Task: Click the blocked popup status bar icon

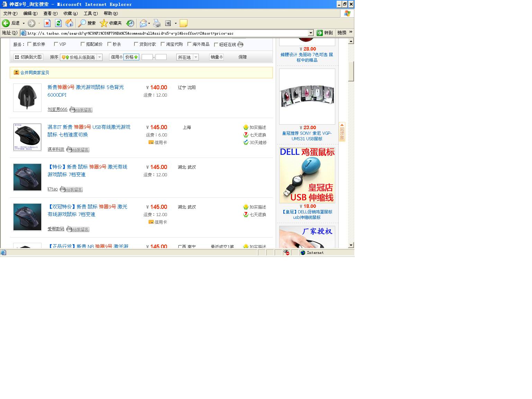Action: click(286, 252)
